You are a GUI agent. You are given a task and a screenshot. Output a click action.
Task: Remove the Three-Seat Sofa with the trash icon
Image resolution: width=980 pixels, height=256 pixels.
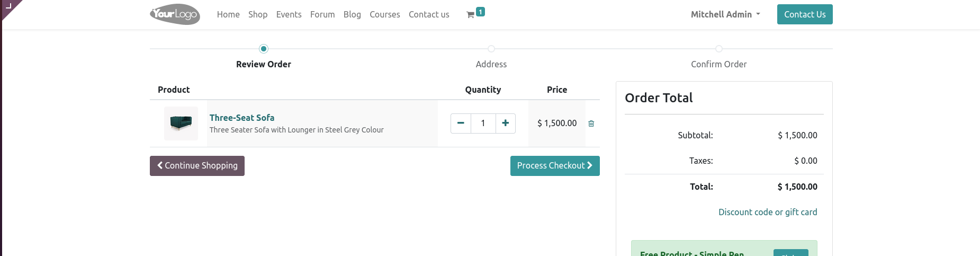tap(591, 123)
